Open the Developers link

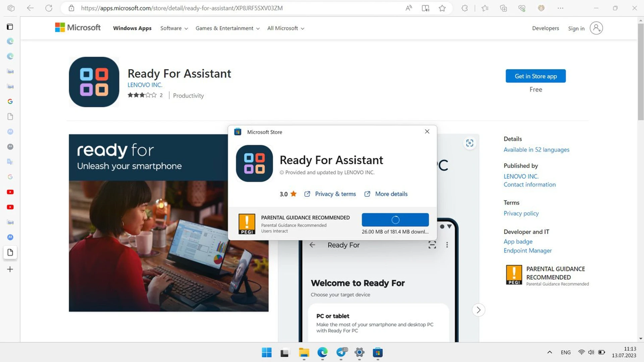click(x=545, y=28)
